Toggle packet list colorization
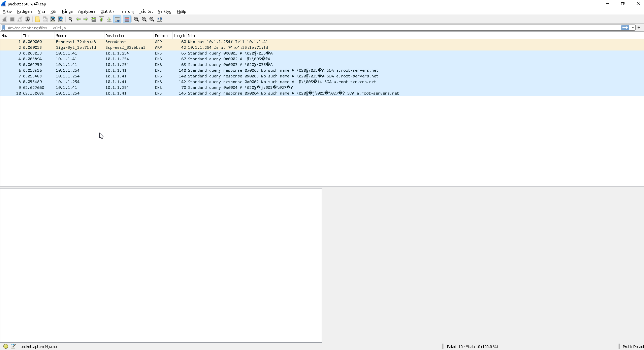Screen dimensions: 644x350 [127, 19]
